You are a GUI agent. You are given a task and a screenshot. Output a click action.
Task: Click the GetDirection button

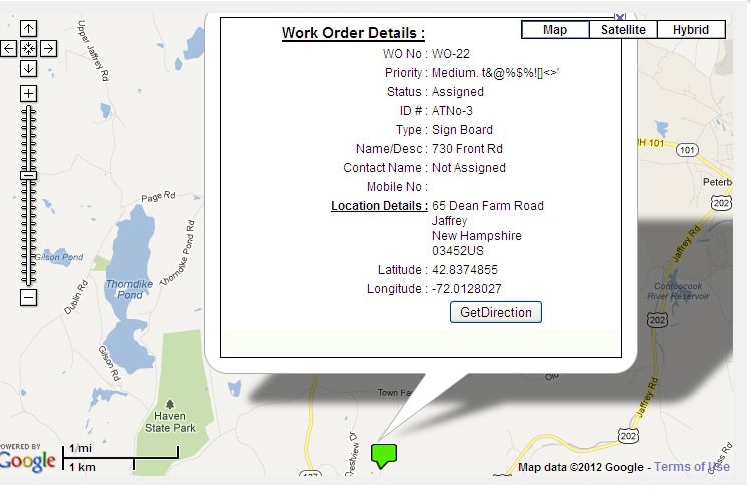point(496,312)
